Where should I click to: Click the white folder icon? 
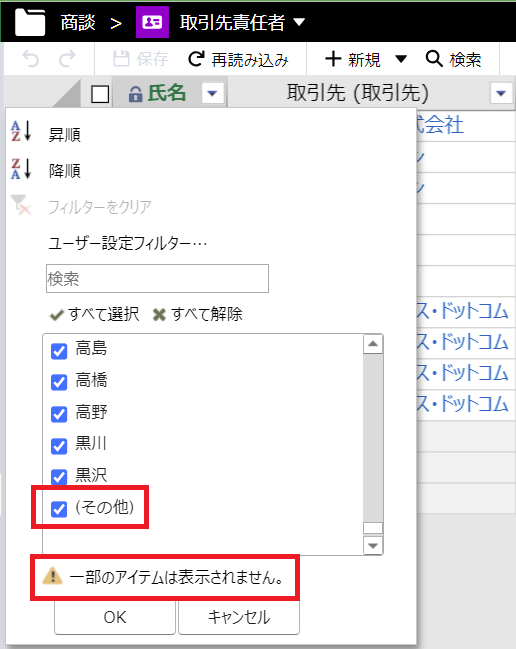(x=30, y=22)
